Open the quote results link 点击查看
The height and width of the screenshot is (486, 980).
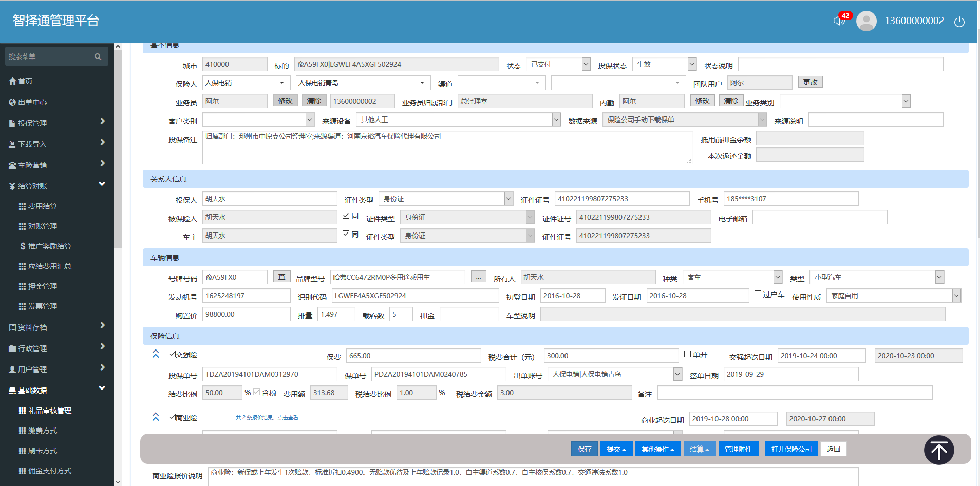[x=288, y=418]
